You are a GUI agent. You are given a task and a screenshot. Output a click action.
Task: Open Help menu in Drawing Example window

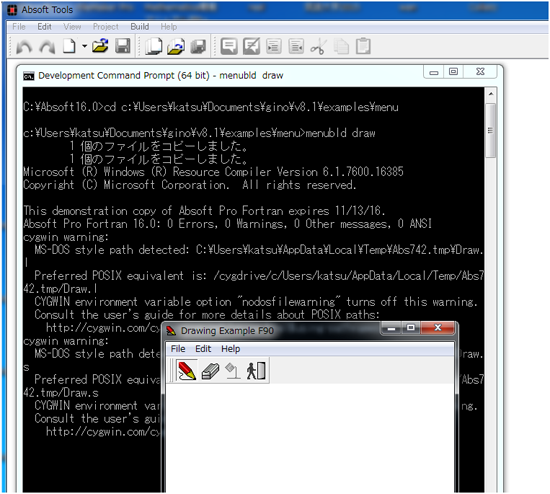tap(230, 349)
